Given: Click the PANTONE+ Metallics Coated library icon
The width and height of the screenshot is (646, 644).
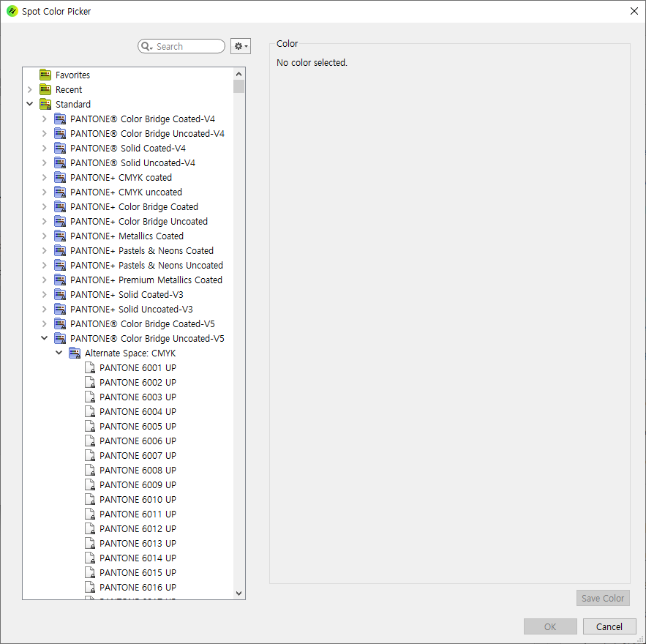Looking at the screenshot, I should tap(60, 236).
